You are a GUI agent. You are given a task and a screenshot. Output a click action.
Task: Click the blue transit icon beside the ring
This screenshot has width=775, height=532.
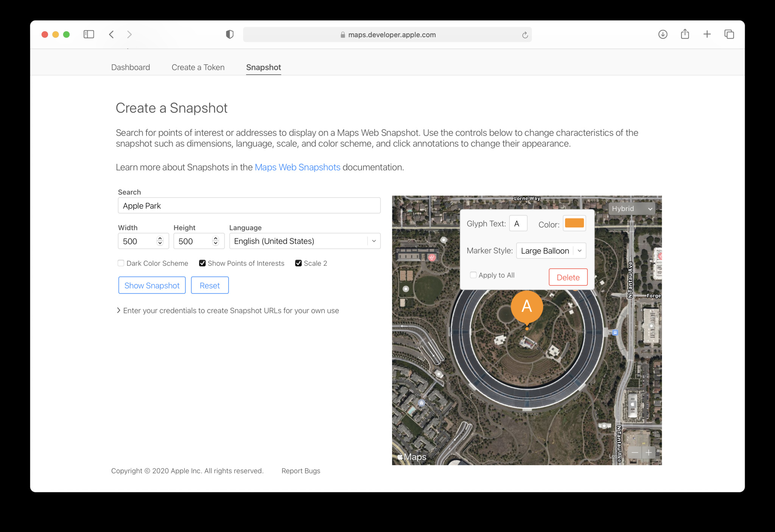pyautogui.click(x=615, y=333)
